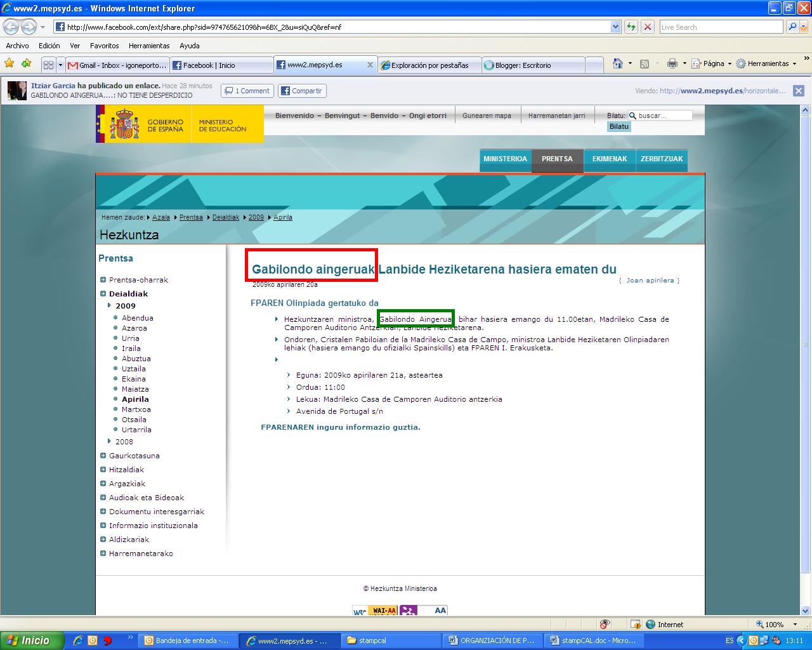Open the Azala breadcrumb link
This screenshot has width=812, height=650.
[161, 217]
